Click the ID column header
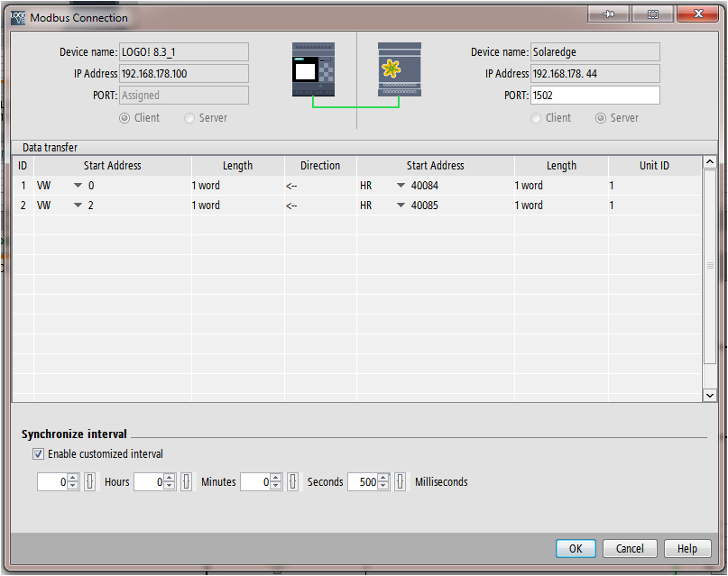Viewport: 728px width, 576px height. pos(23,166)
